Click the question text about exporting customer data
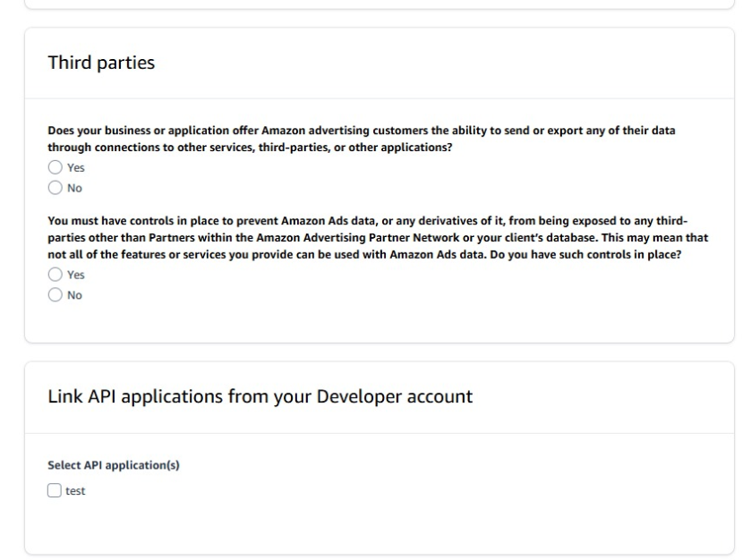Image resolution: width=742 pixels, height=560 pixels. (x=361, y=139)
